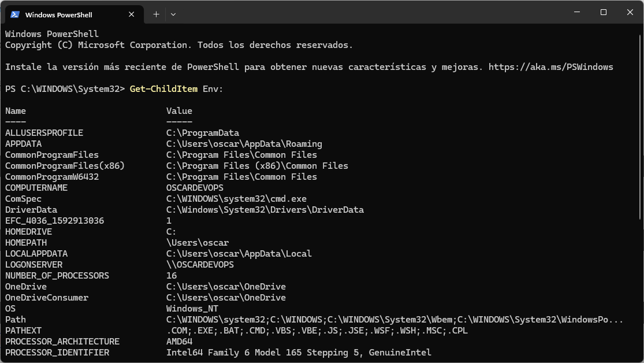Select the processor count value 16

click(x=172, y=276)
